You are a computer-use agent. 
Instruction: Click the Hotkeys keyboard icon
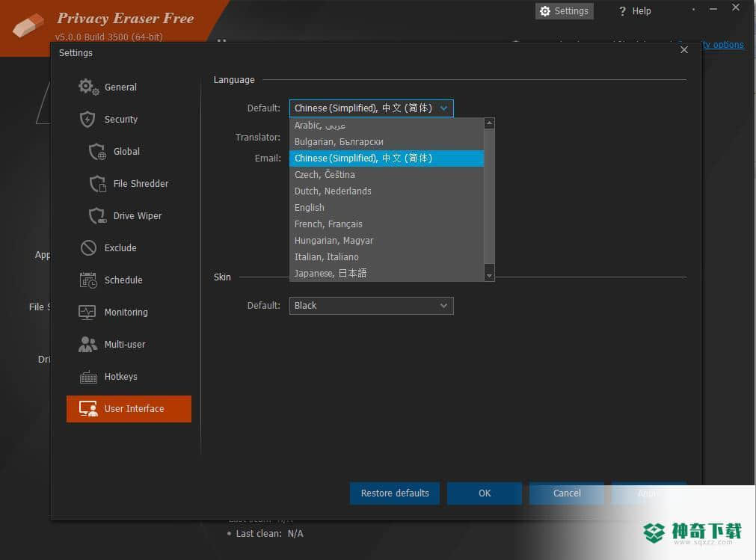click(88, 377)
